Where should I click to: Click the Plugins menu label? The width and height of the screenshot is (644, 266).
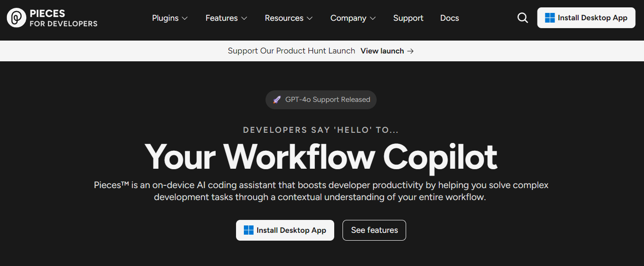[x=165, y=18]
